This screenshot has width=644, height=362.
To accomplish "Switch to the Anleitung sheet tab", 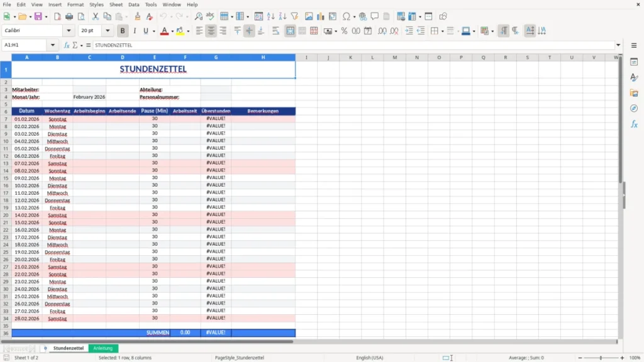I will (x=103, y=348).
